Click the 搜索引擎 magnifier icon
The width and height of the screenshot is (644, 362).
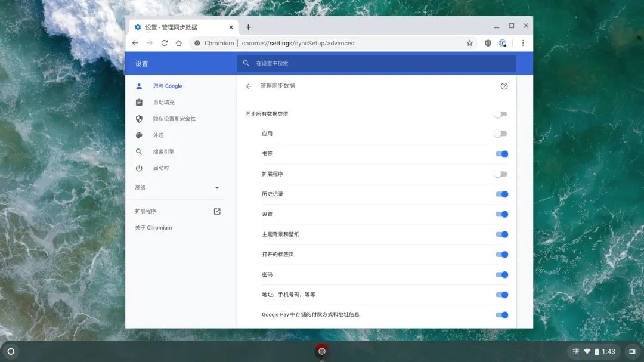pyautogui.click(x=139, y=151)
